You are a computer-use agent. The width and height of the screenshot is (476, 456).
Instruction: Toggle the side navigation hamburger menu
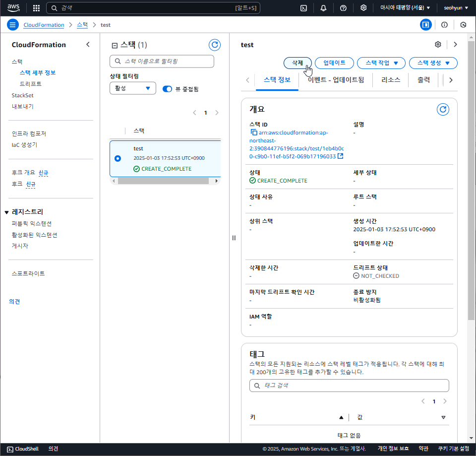click(13, 25)
